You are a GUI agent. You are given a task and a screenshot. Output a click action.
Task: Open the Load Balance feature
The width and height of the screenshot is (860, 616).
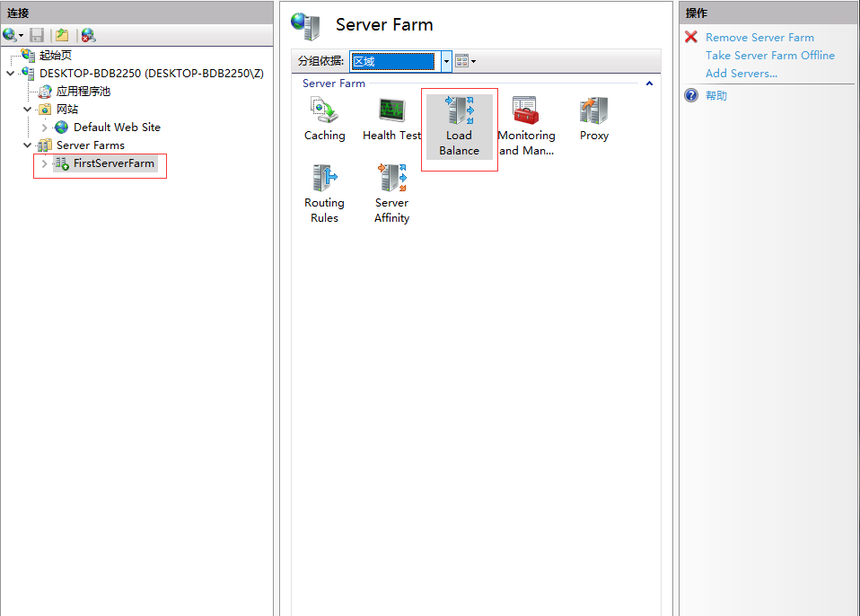tap(459, 127)
